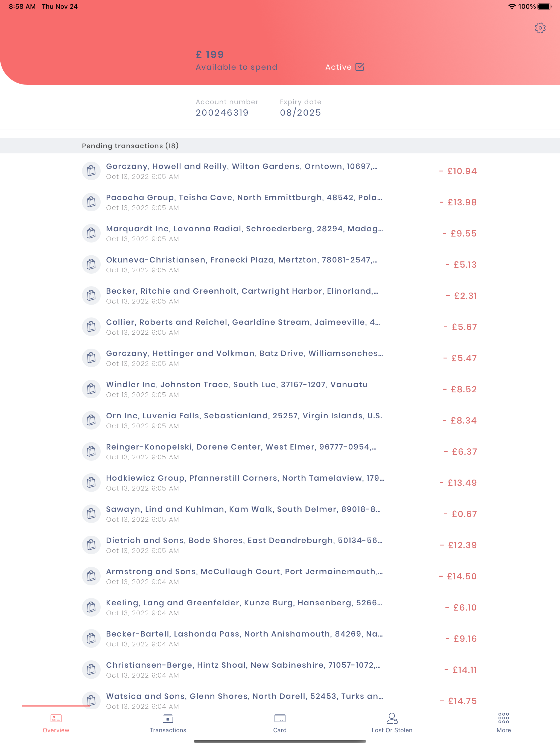Open Windler Inc, Johnston Trace transaction
The height and width of the screenshot is (747, 560).
click(280, 389)
